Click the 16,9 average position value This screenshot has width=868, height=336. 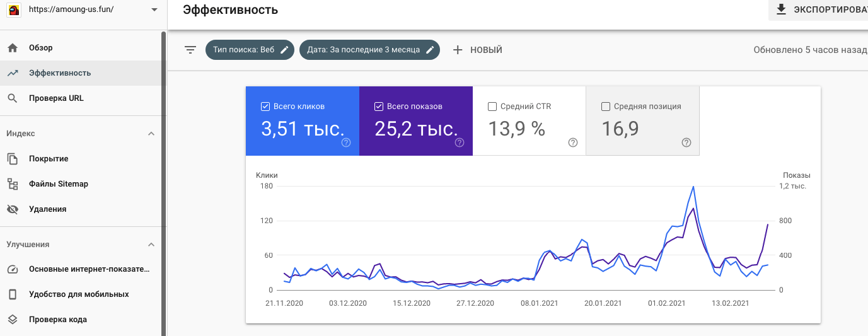pos(620,129)
